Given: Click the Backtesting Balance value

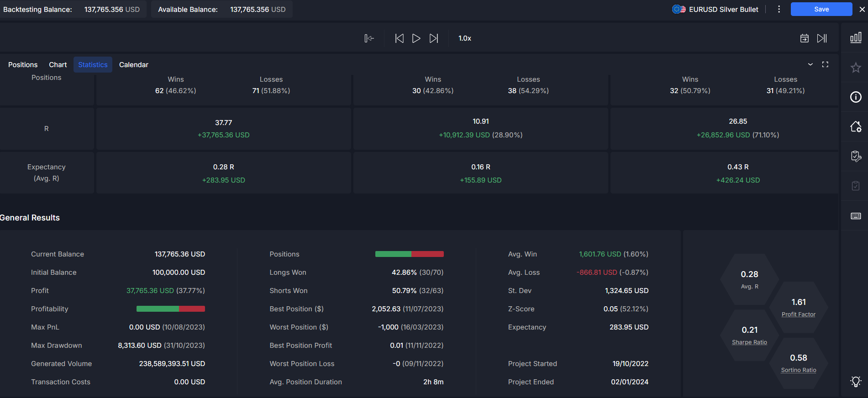Looking at the screenshot, I should coord(112,9).
